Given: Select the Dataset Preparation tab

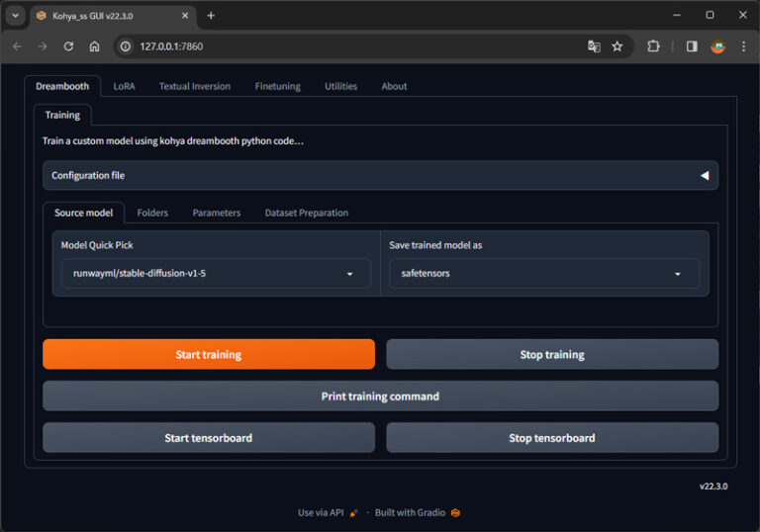Looking at the screenshot, I should [306, 213].
